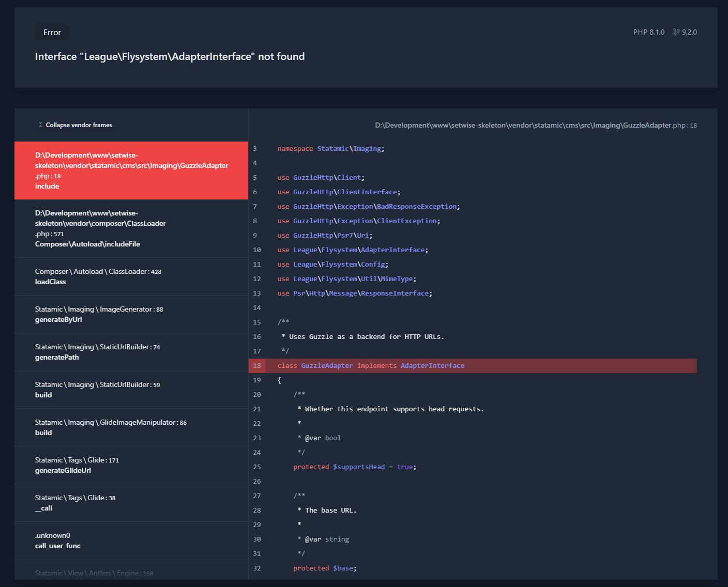
Task: Click the collapse chevrons icon on vendor frames button
Action: [x=40, y=125]
